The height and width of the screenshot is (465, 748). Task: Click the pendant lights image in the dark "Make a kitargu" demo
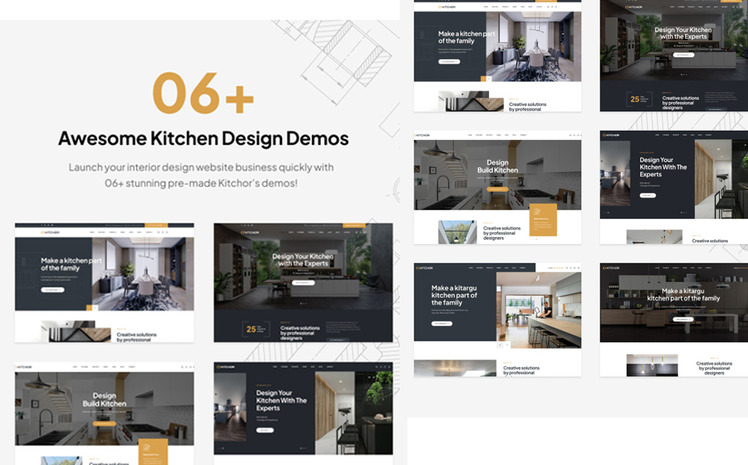[652, 365]
